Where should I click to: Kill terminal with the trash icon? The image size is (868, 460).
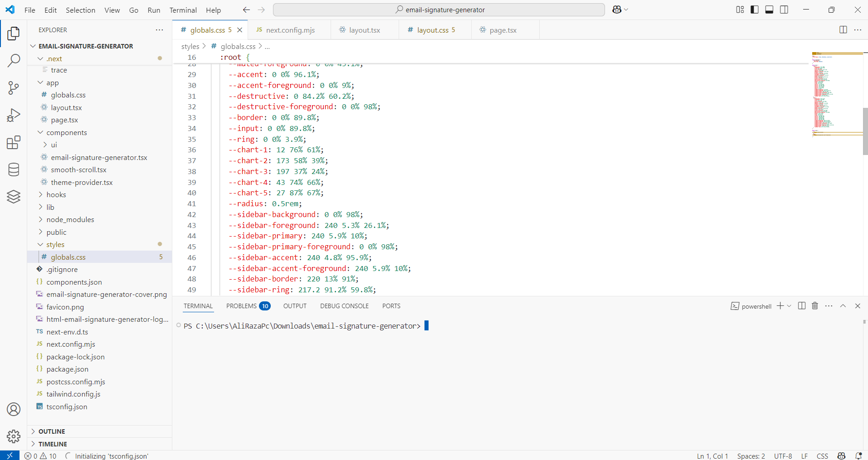pos(815,306)
